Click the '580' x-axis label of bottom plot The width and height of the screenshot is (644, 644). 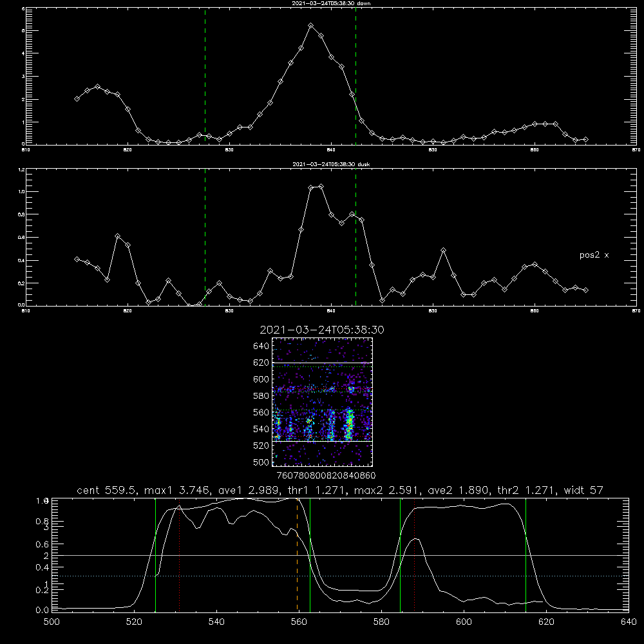(381, 622)
